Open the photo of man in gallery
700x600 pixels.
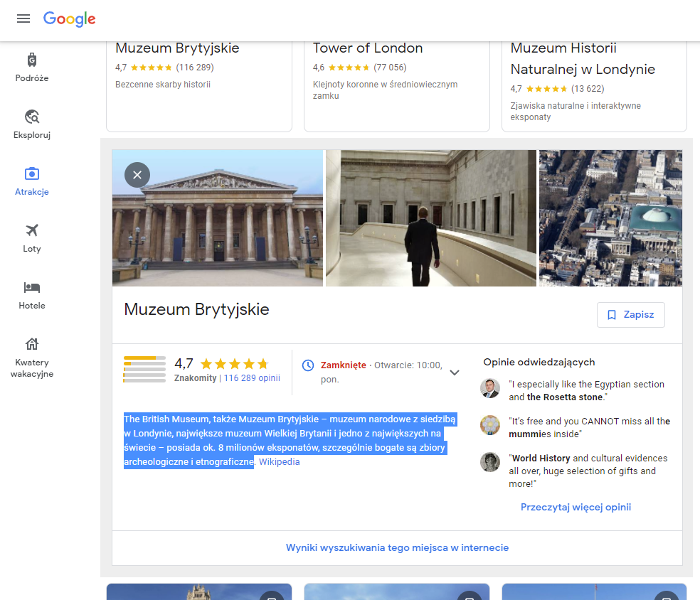pos(431,218)
